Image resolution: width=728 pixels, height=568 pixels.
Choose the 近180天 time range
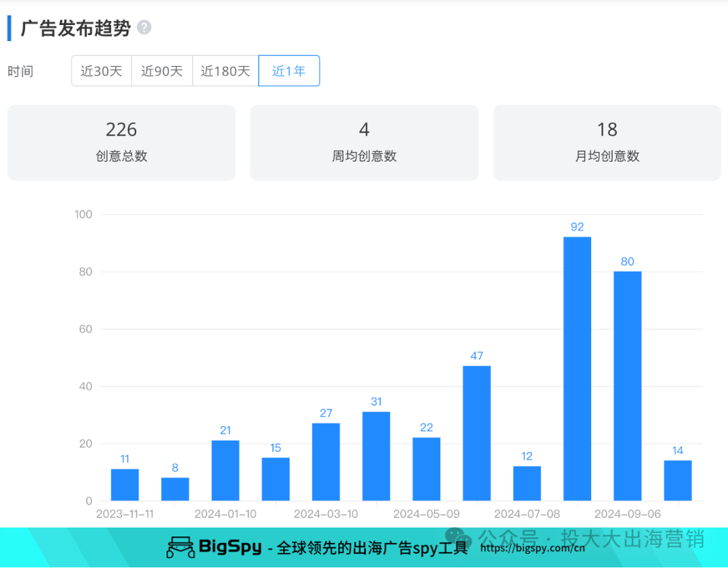click(x=226, y=71)
